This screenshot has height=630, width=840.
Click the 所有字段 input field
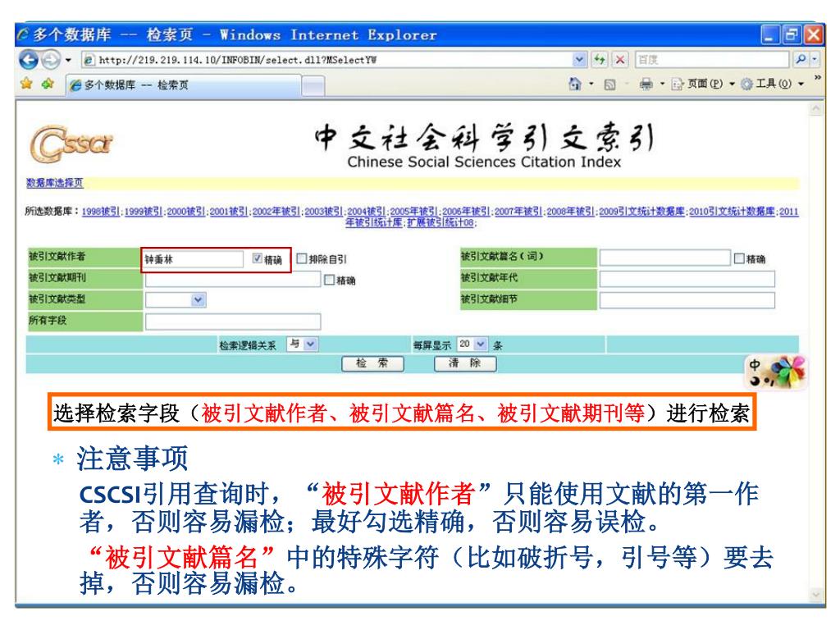click(x=233, y=322)
